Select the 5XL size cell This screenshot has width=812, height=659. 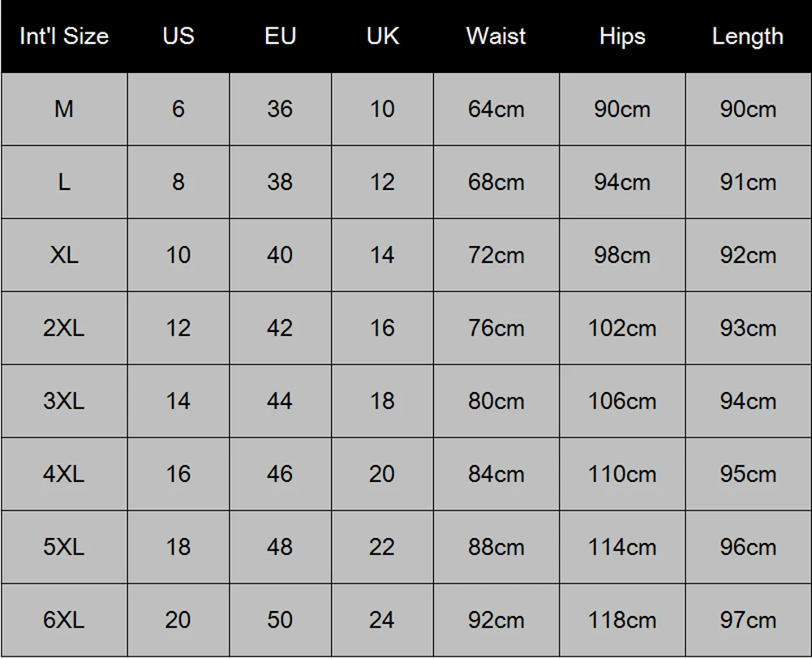click(64, 547)
